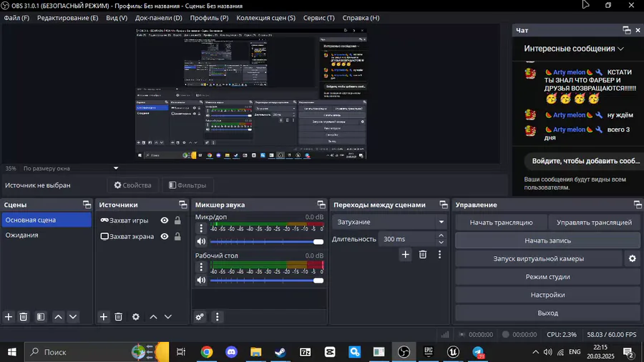Delete scene transition trash icon
Screen dimensions: 644x362
pos(423,255)
